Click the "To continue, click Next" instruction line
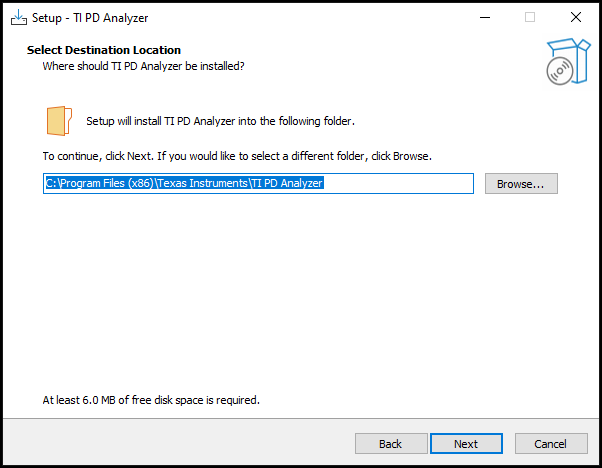Viewport: 602px width, 468px height. click(236, 156)
